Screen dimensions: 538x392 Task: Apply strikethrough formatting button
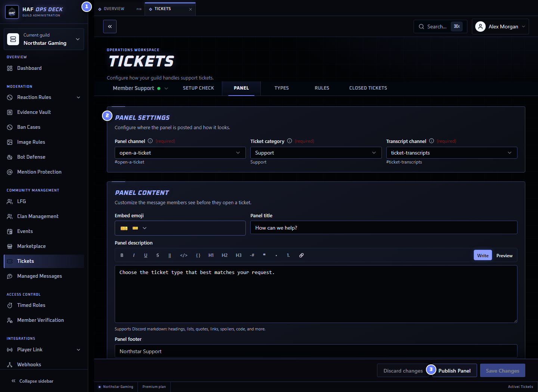[158, 255]
